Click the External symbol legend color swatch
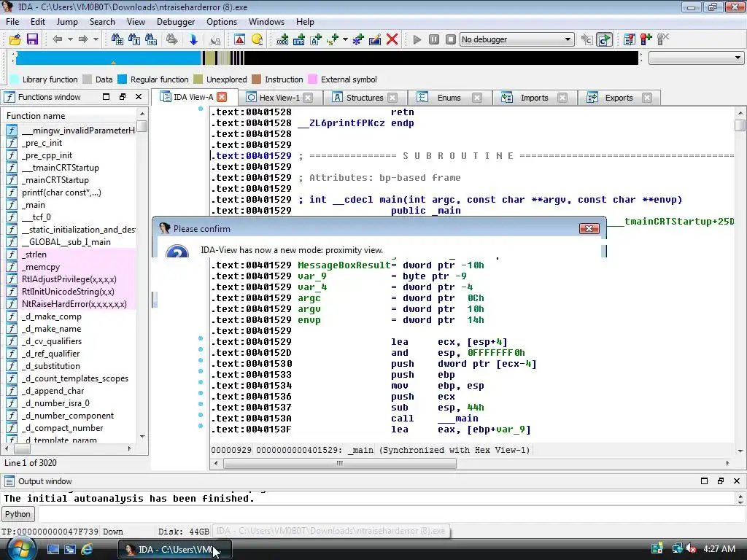 [x=312, y=79]
